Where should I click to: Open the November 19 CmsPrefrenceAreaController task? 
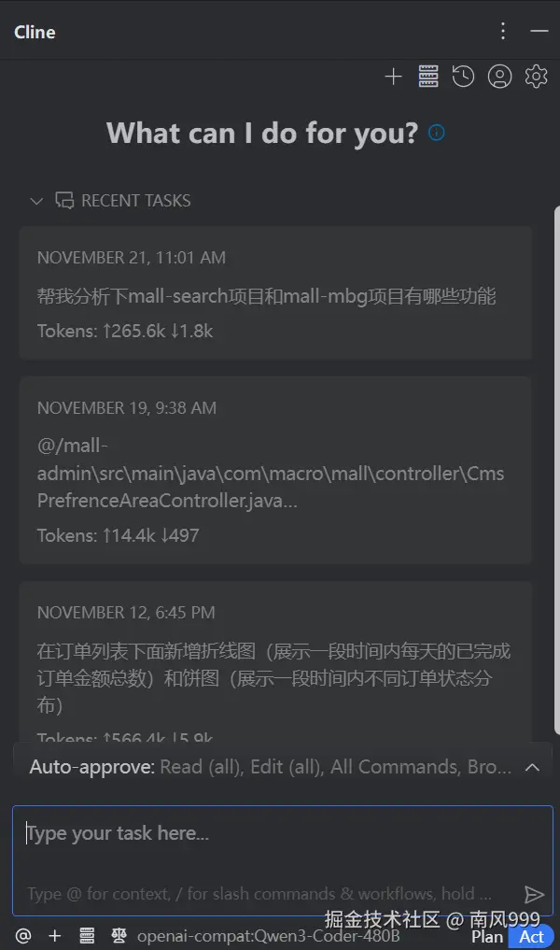coord(275,470)
